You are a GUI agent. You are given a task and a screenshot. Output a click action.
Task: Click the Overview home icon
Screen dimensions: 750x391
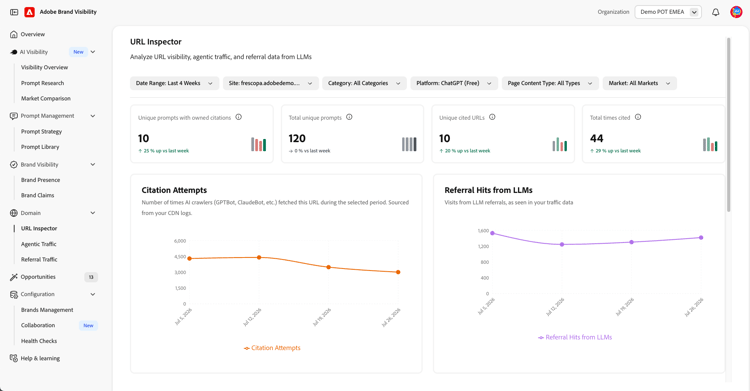13,34
